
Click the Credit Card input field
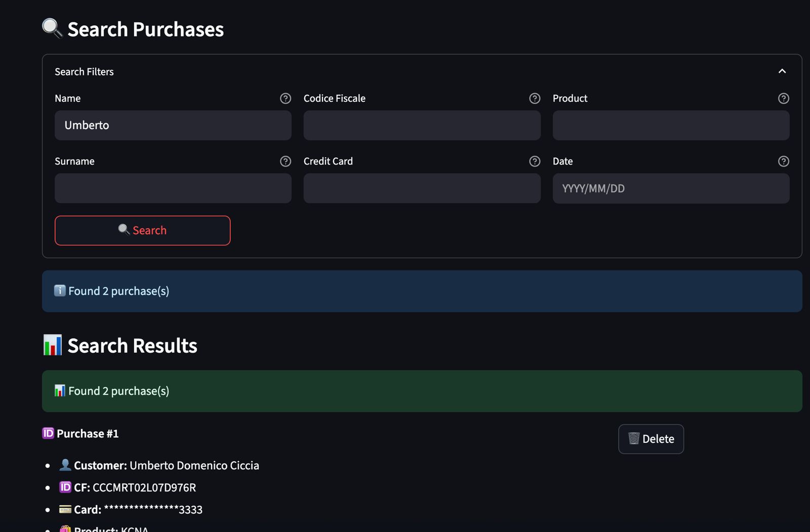tap(422, 188)
